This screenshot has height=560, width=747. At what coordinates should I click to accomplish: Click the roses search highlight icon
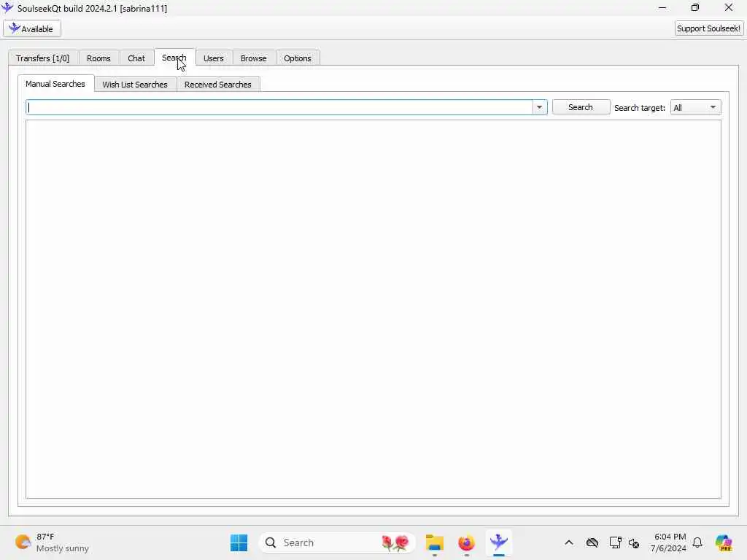[x=395, y=542]
